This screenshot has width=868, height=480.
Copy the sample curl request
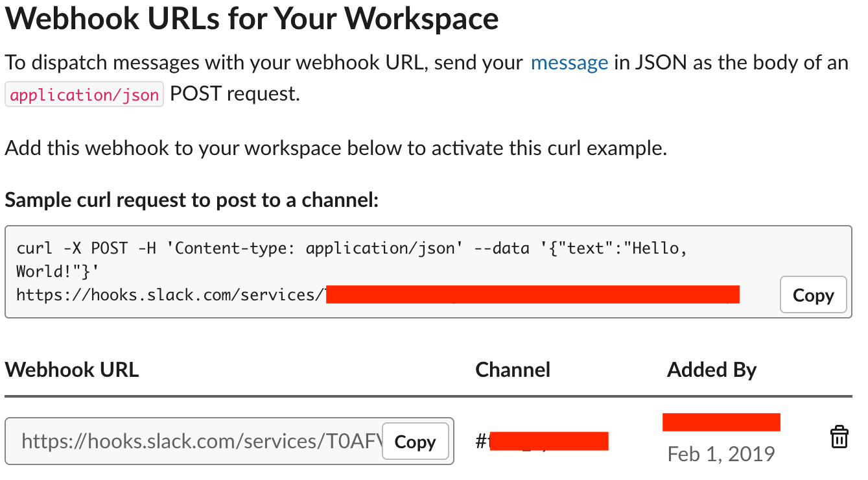813,295
